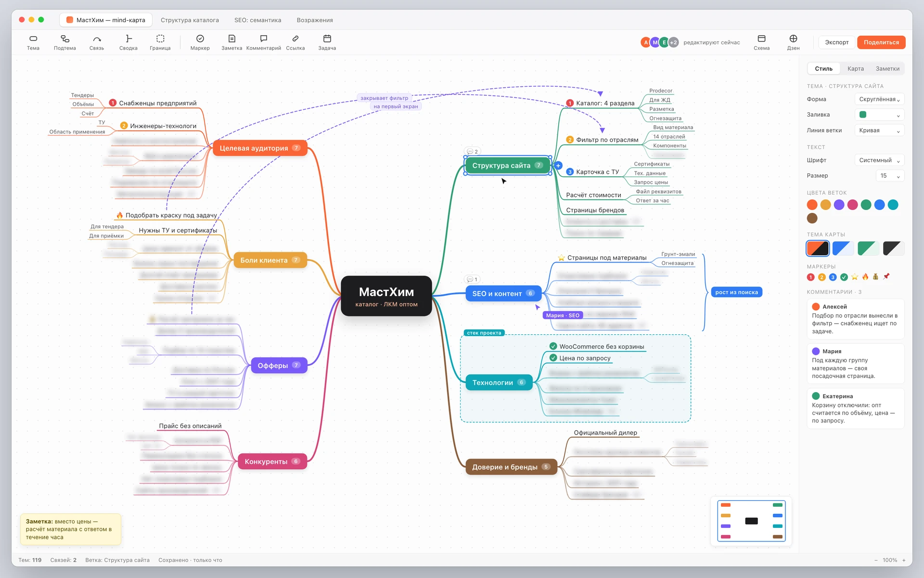The height and width of the screenshot is (578, 924).
Task: Open the Размер size dropdown
Action: coord(890,176)
